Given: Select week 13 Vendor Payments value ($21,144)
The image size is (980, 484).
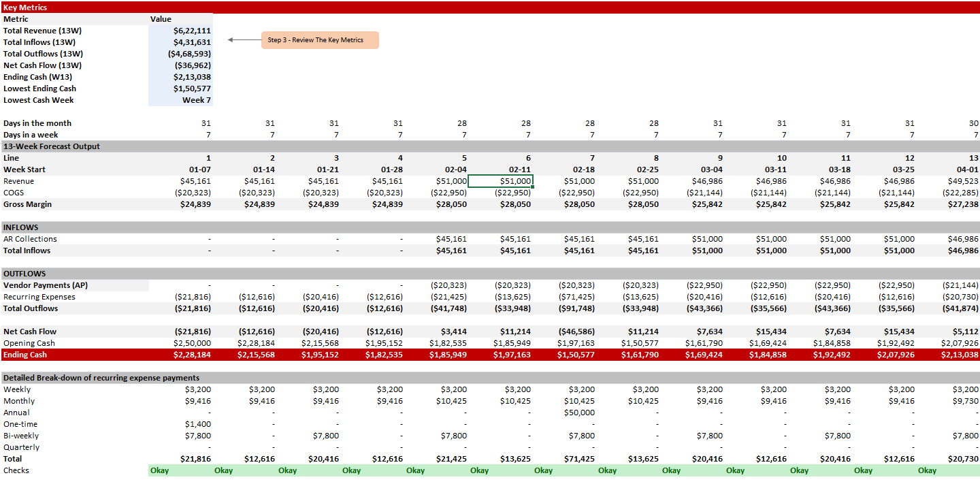Looking at the screenshot, I should click(961, 285).
